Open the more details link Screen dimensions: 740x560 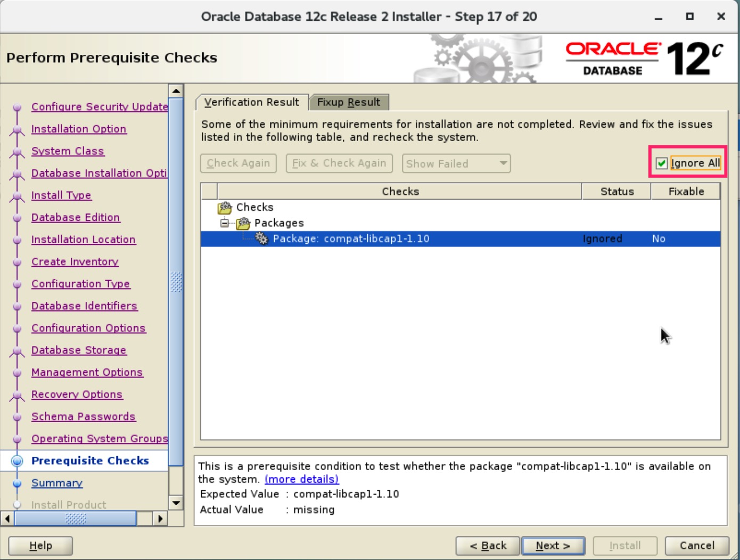click(301, 479)
